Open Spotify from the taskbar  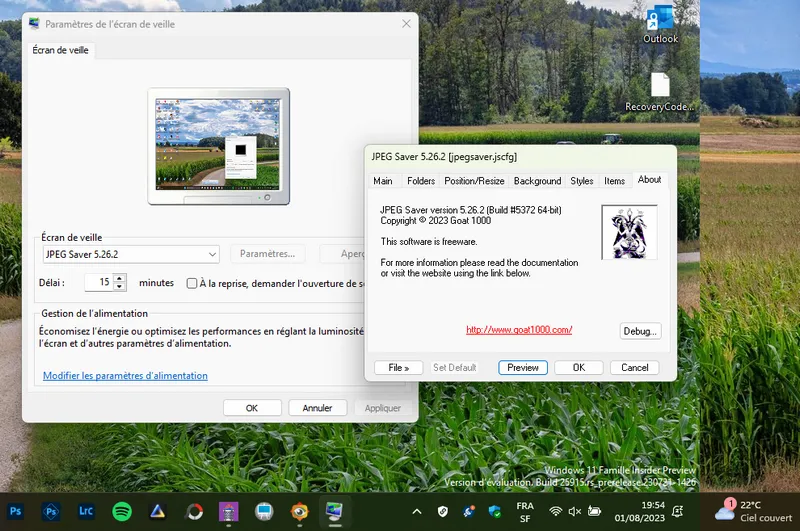tap(122, 511)
